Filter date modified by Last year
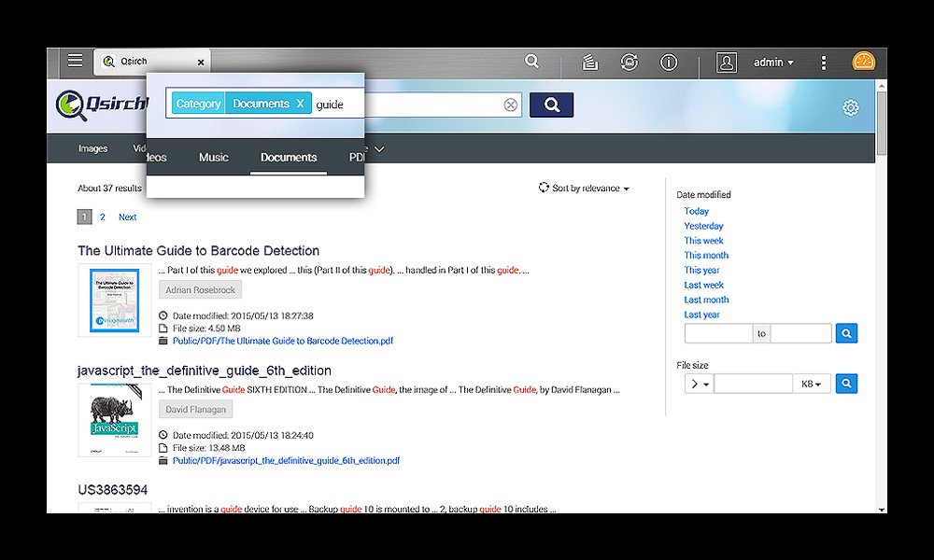 pos(701,315)
